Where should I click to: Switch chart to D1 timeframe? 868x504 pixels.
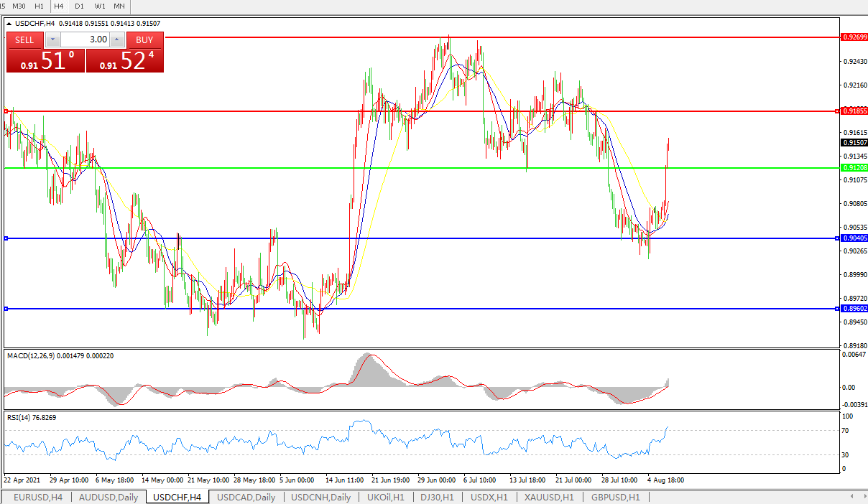click(x=80, y=6)
